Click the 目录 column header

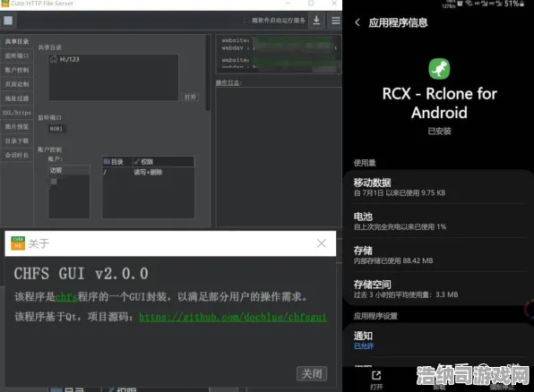coord(116,162)
